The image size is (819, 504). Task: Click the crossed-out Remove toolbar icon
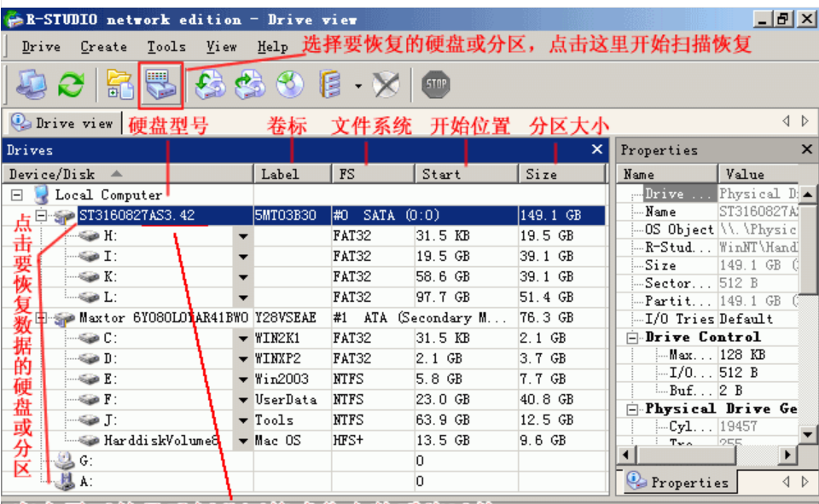386,84
